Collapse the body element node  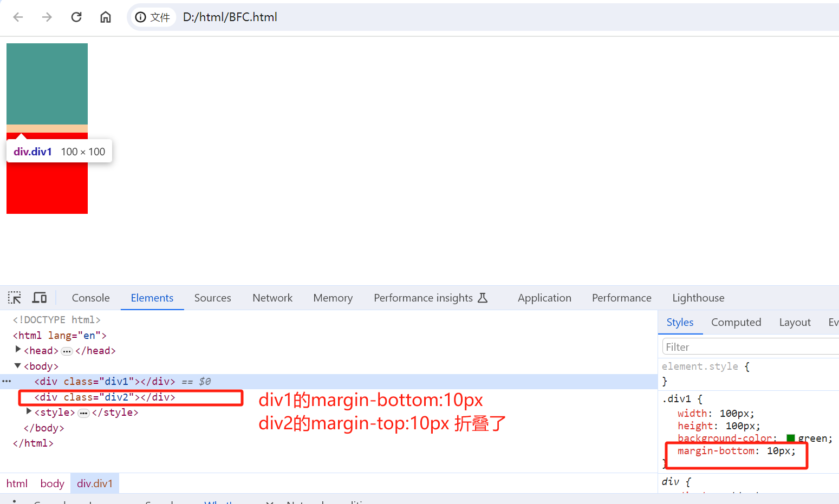pos(18,366)
